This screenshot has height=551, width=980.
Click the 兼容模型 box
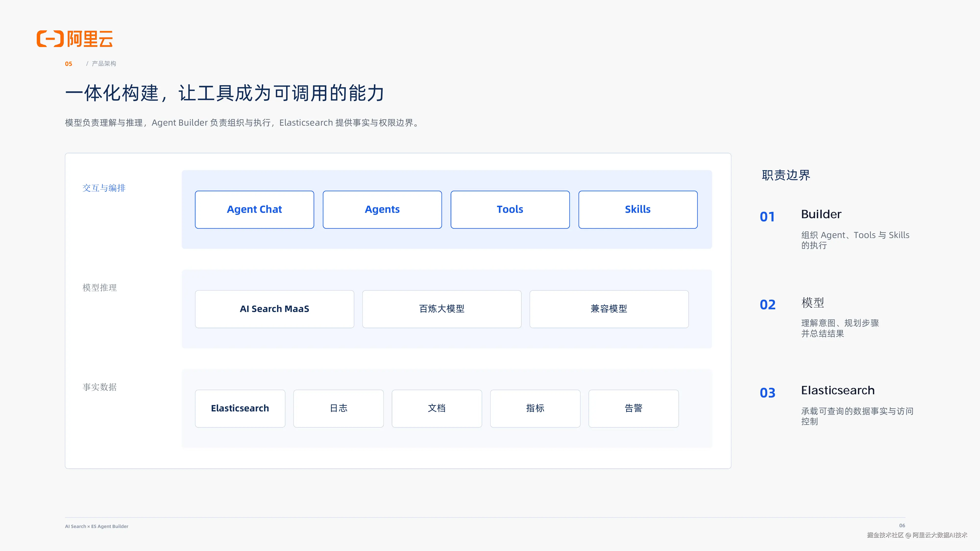click(609, 309)
